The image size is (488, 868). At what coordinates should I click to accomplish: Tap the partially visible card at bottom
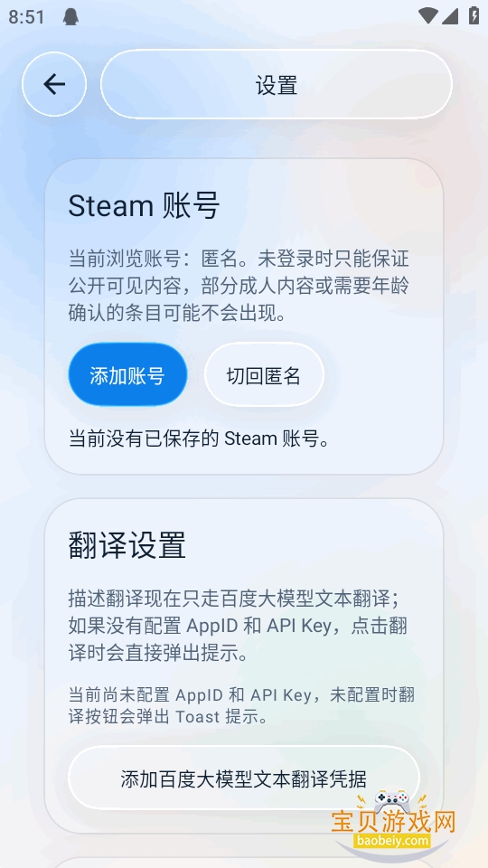[243, 863]
